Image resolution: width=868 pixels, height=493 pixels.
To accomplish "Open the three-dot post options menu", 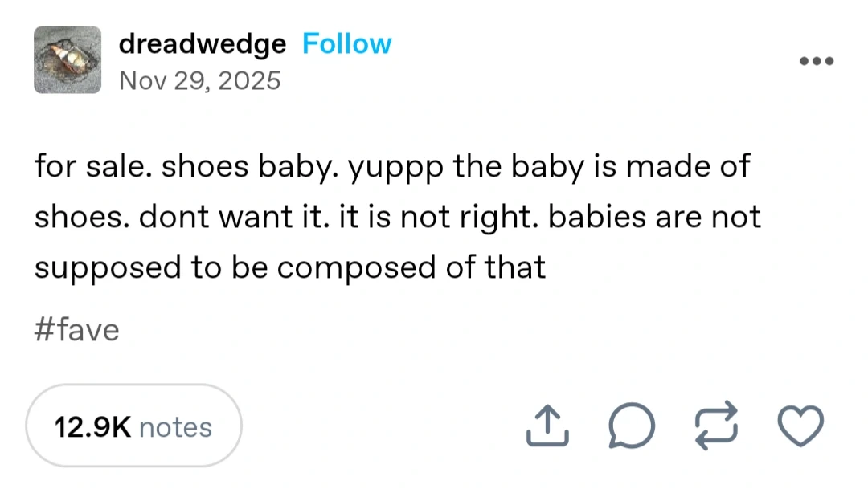I will [817, 61].
